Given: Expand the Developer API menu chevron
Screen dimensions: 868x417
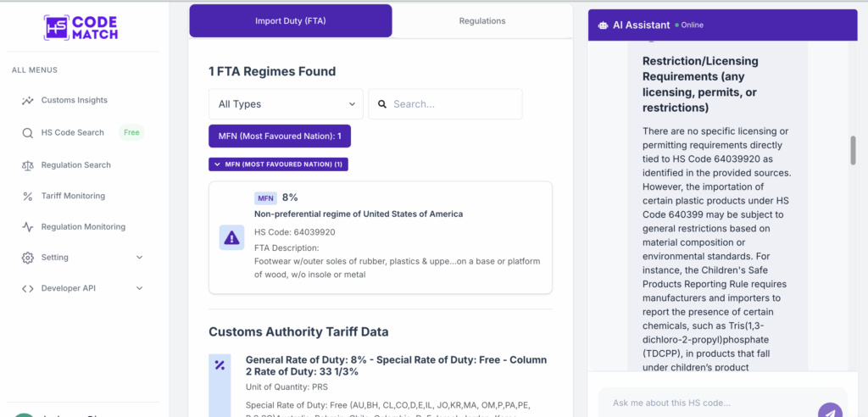Looking at the screenshot, I should pyautogui.click(x=140, y=288).
